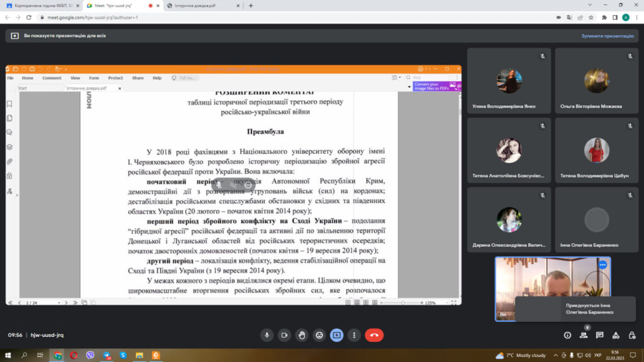Screen dimensions: 644x362
Task: Open the in-call chat panel
Action: click(600, 335)
